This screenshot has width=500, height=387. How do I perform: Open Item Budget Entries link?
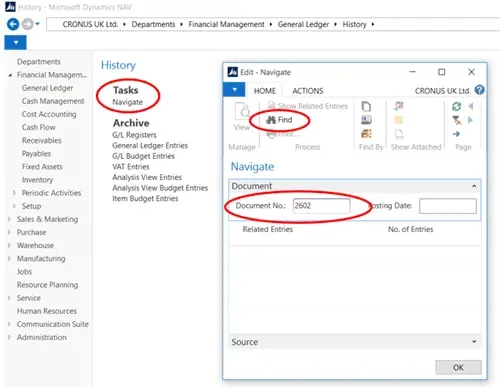pyautogui.click(x=145, y=198)
